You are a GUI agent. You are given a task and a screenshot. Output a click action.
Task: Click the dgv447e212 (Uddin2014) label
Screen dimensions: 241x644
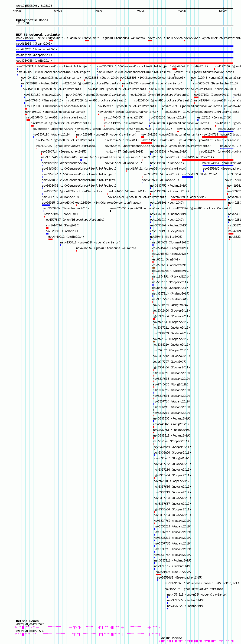[x=195, y=129]
